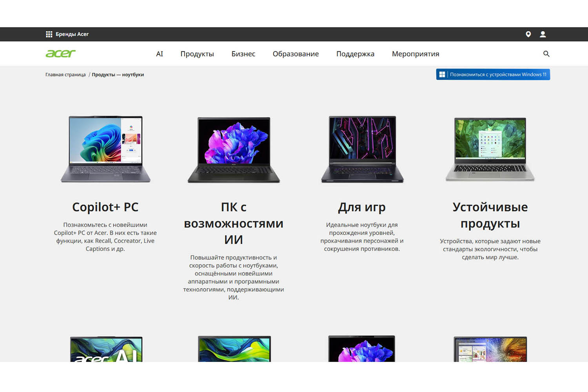Open the Acer brands grid icon

click(49, 34)
